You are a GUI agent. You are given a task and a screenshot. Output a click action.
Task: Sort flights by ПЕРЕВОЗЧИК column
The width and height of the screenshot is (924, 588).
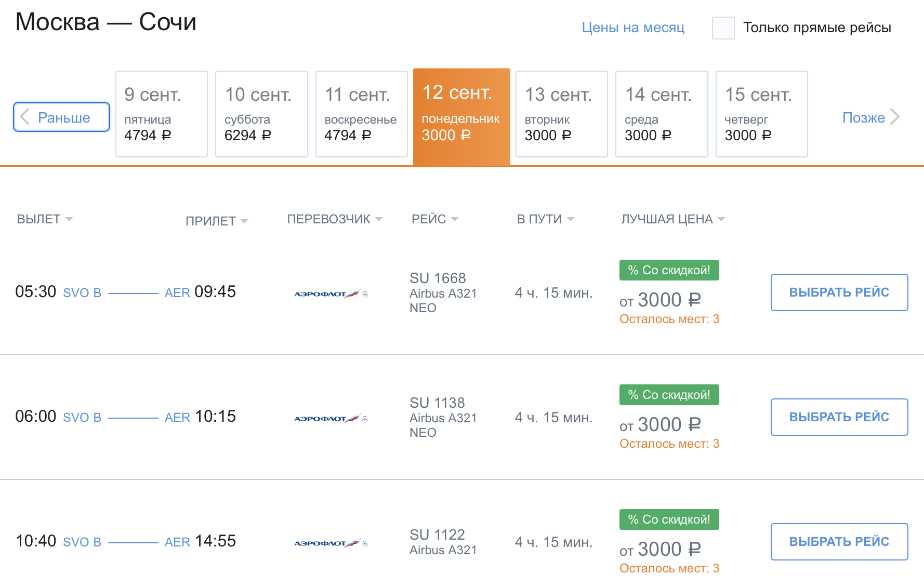tap(335, 219)
